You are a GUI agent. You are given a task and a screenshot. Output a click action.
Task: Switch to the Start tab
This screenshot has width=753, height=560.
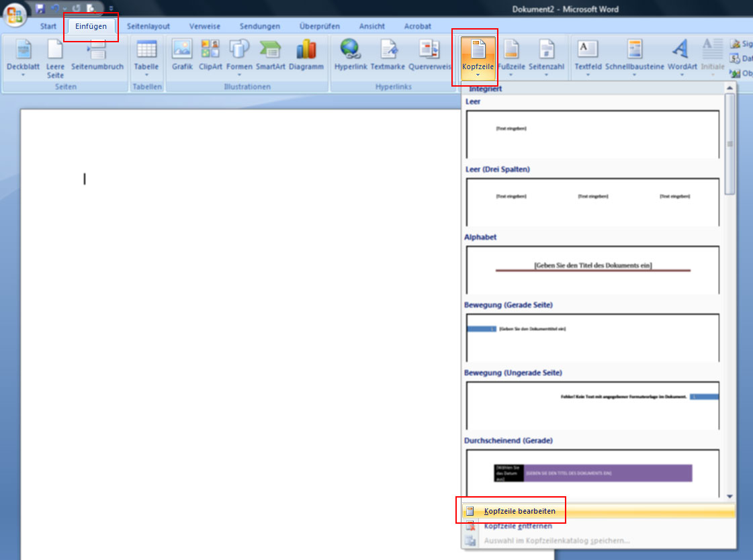[48, 26]
